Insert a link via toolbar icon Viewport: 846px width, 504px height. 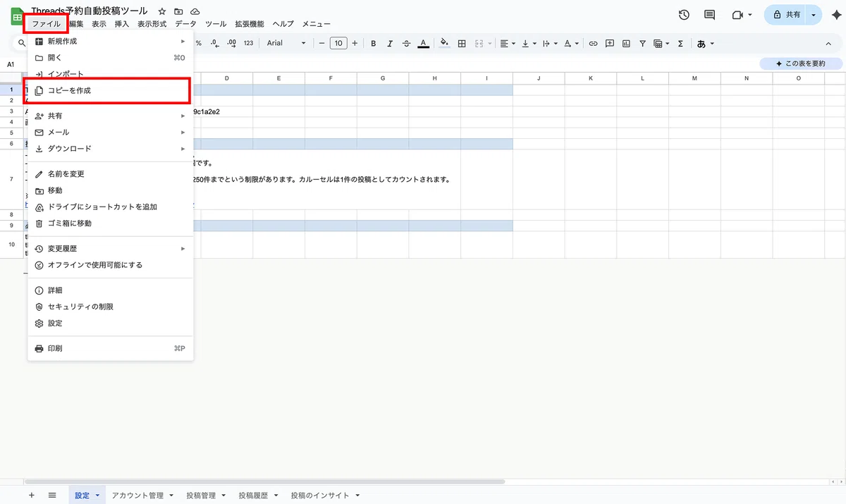point(594,43)
